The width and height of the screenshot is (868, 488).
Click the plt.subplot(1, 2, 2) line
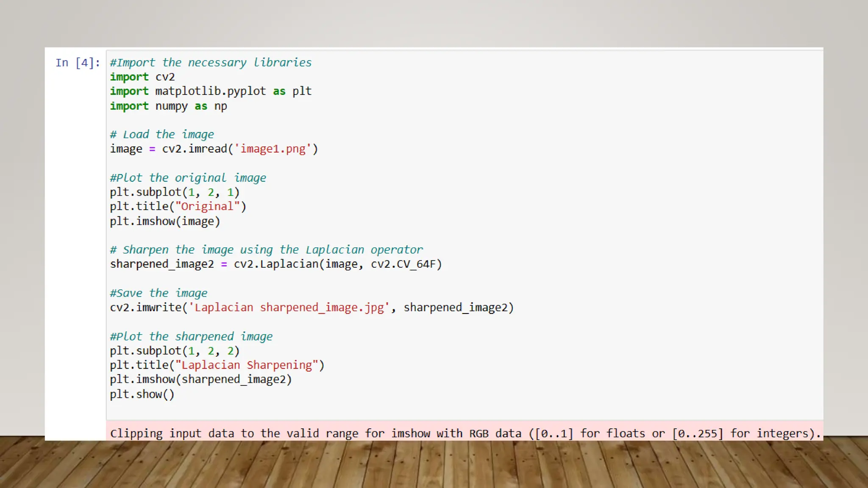(175, 351)
